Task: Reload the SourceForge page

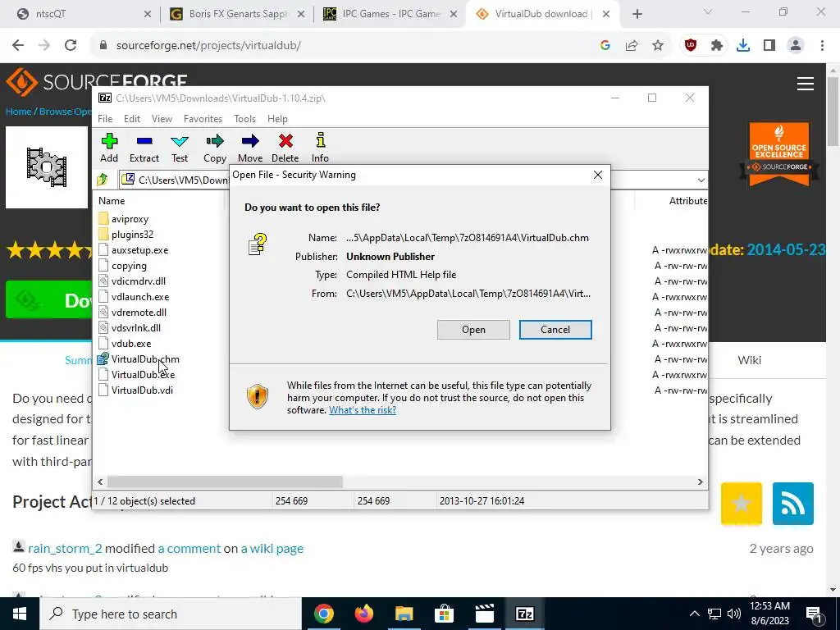Action: (71, 46)
